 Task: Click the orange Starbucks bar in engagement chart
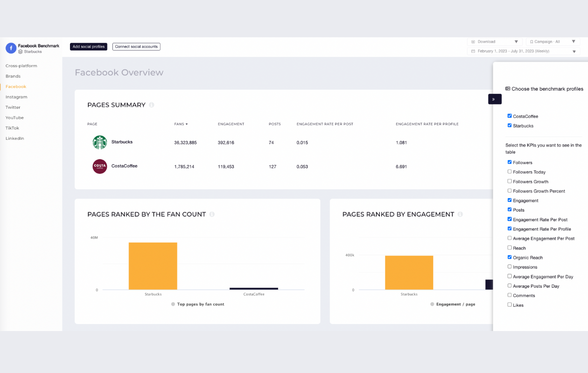pos(409,273)
